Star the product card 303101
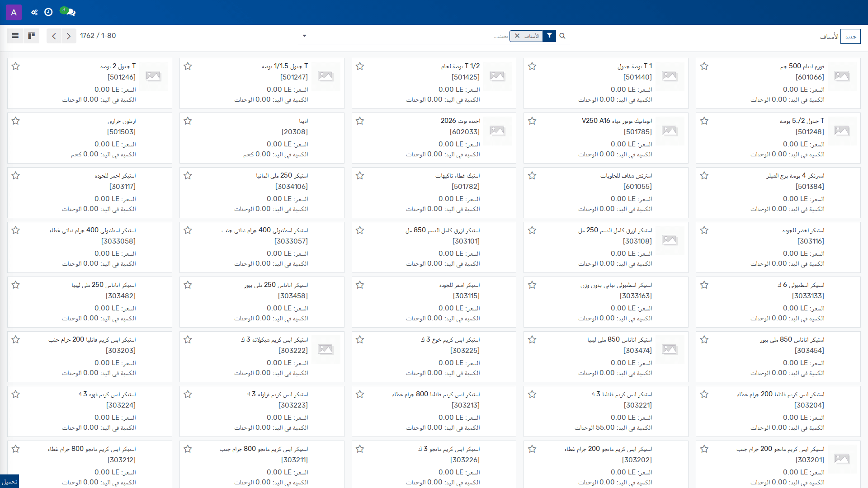Screen dimensions: 868x488 [360, 230]
